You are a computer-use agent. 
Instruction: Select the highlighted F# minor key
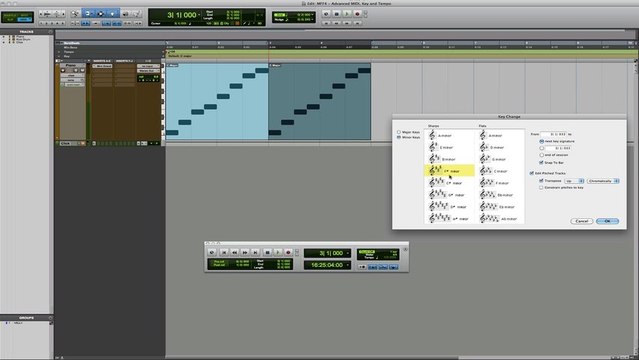pos(449,171)
